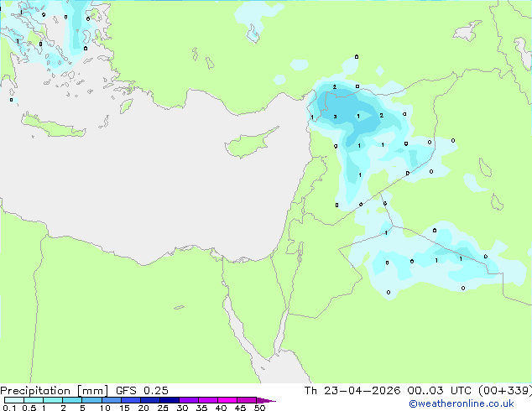The image size is (532, 411).
Task: Click the legend scale value '25'
Action: [163, 408]
